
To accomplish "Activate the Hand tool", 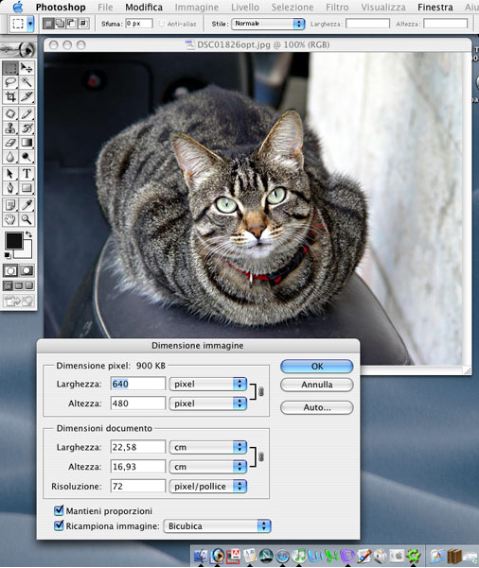I will (11, 220).
